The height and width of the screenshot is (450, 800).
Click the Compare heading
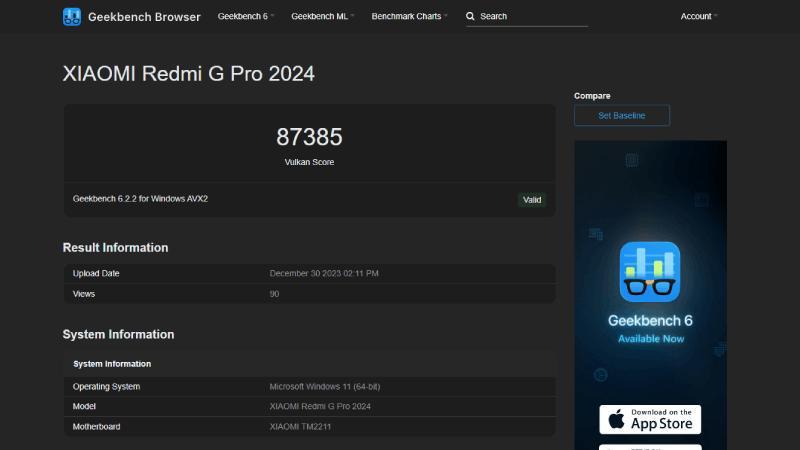coord(592,96)
